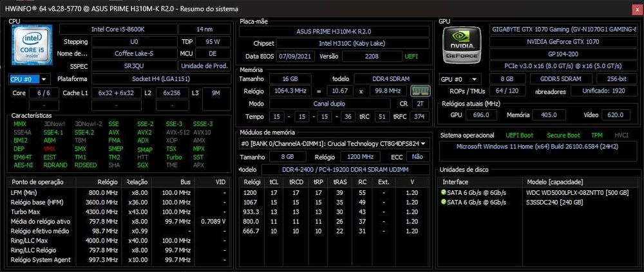
Task: Click the memory clock 1064.3 MHz field
Action: (290, 91)
